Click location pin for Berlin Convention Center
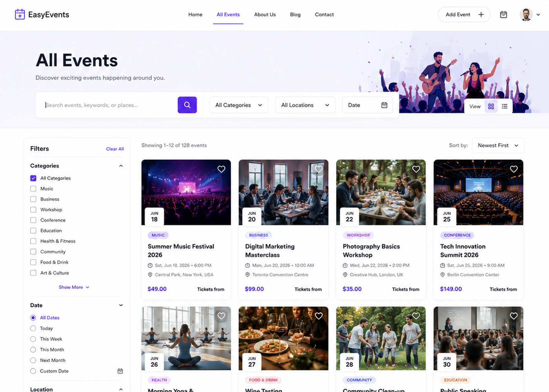 click(x=443, y=275)
